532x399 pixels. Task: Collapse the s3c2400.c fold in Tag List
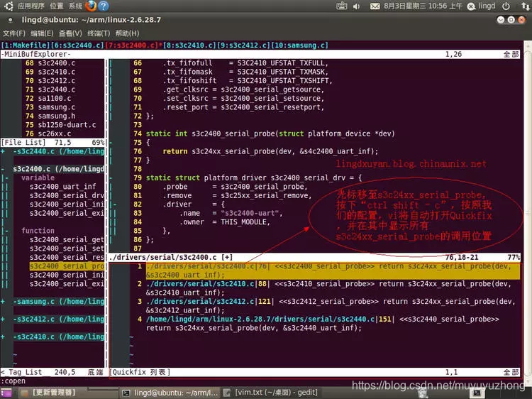3,169
